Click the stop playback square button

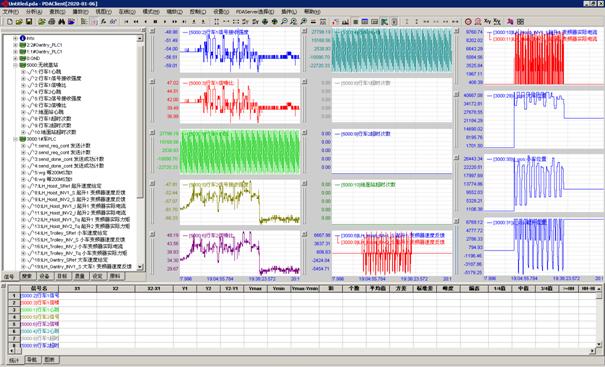(x=155, y=22)
